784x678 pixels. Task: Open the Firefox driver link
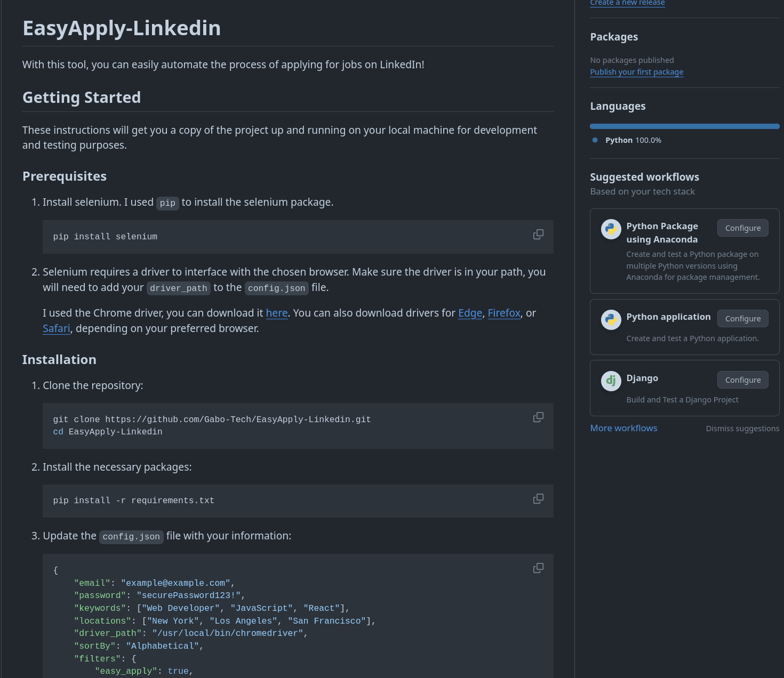[x=504, y=313]
